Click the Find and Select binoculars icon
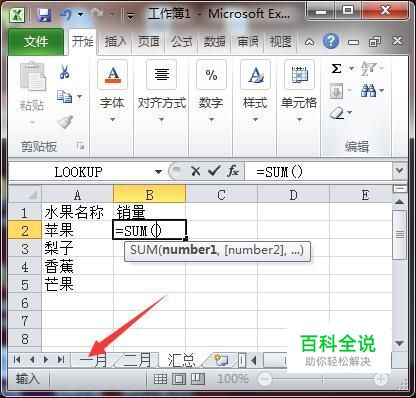 (369, 91)
